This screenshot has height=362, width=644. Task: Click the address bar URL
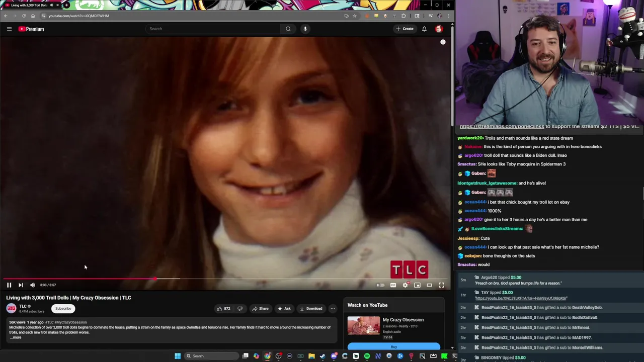point(78,16)
